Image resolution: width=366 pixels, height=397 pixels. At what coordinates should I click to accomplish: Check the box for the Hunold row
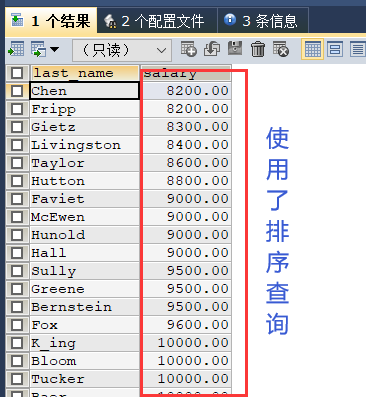tap(17, 235)
